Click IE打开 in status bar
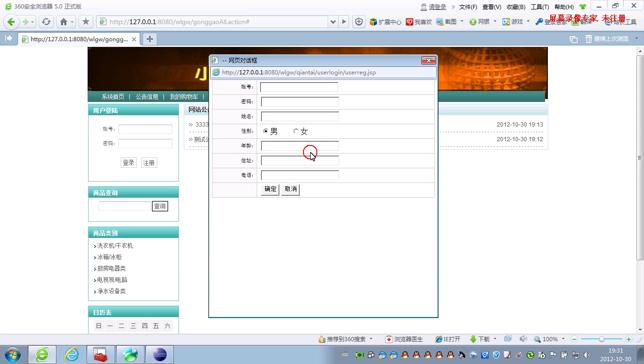Viewport: 644px width, 364px height. tap(447, 339)
